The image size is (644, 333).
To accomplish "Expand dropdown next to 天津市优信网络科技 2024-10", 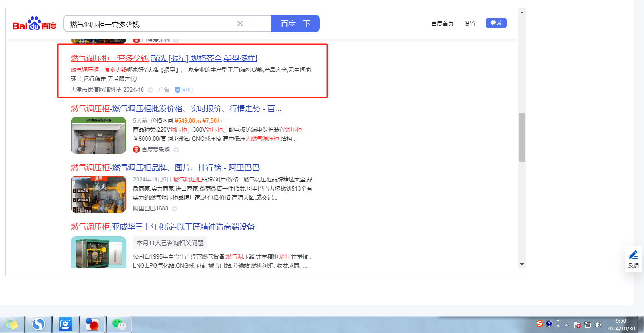I will point(150,90).
